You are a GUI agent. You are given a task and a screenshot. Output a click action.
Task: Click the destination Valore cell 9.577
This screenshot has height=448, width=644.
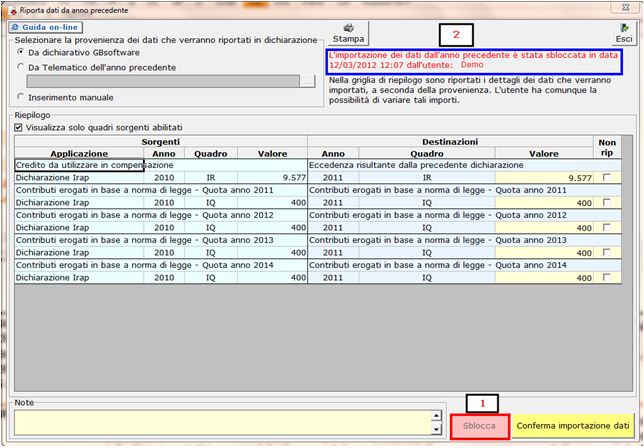coord(544,178)
